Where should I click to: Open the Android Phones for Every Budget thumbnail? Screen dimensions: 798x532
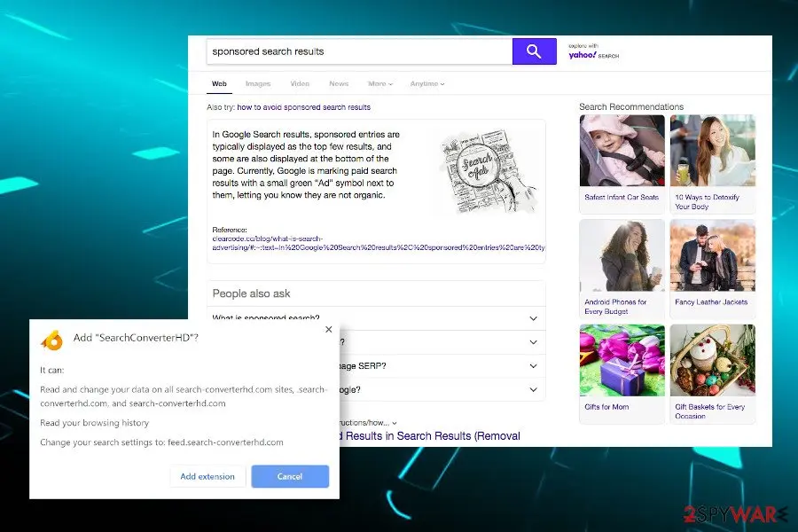[x=622, y=255]
